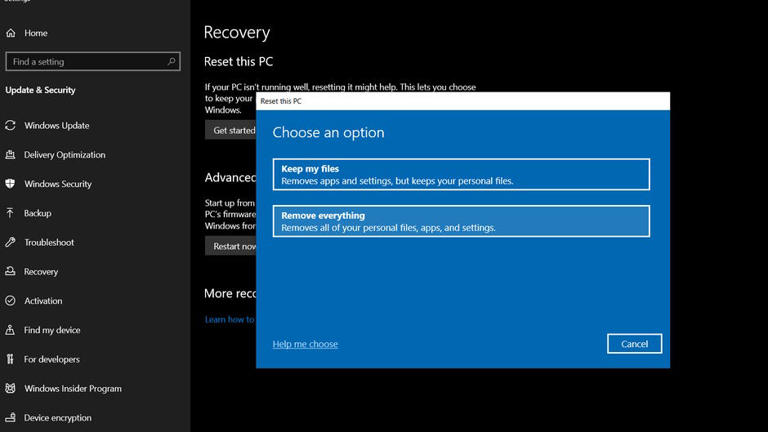Image resolution: width=768 pixels, height=432 pixels.
Task: Click the Windows Update refresh arrows icon
Action: 10,125
